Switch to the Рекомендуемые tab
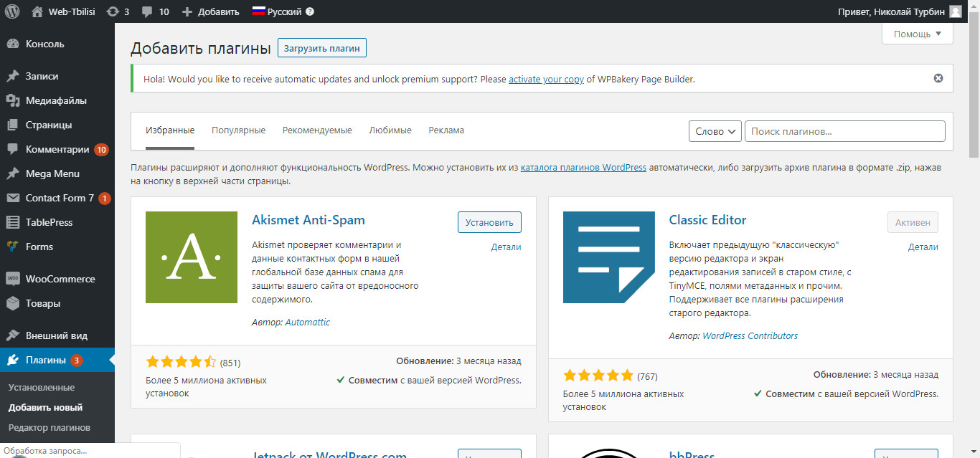 pyautogui.click(x=317, y=130)
